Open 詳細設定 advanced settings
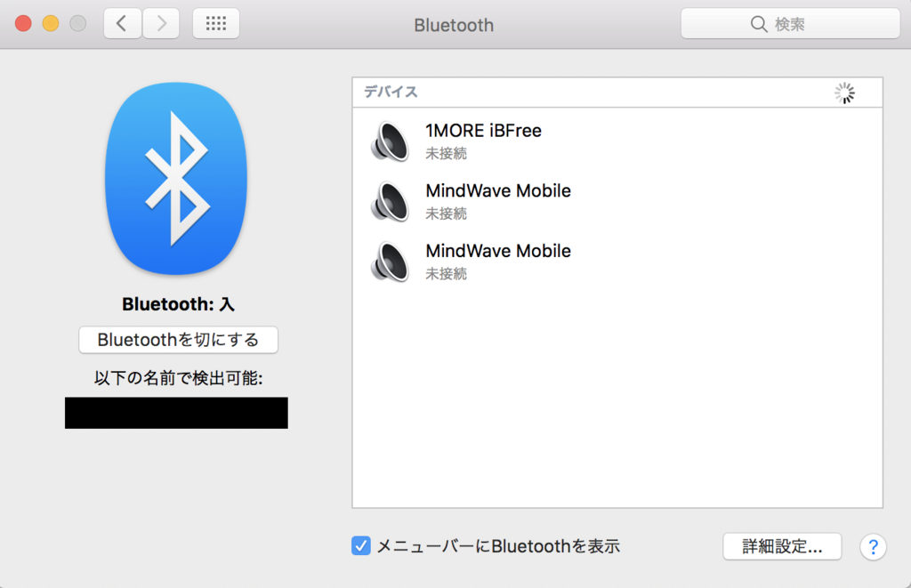This screenshot has width=911, height=588. (x=782, y=546)
